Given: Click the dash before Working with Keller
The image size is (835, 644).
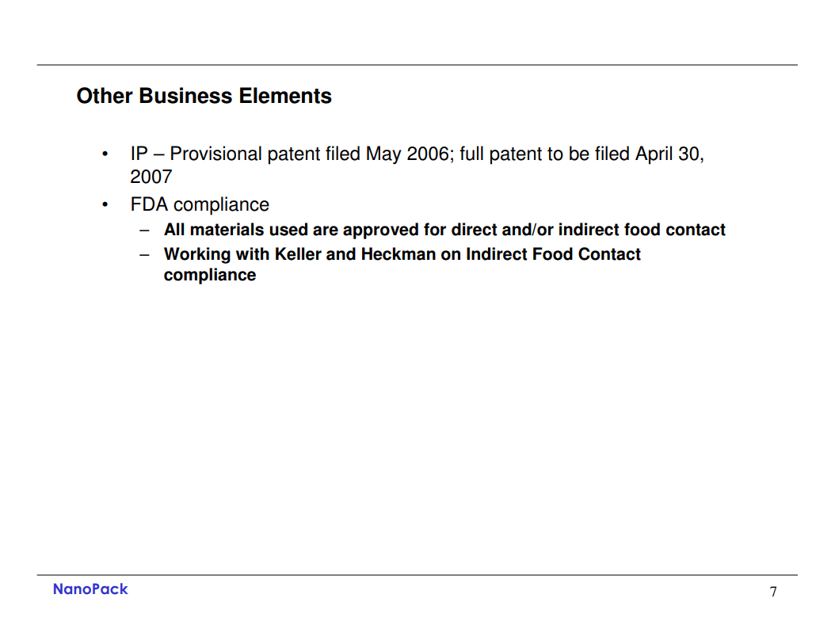Looking at the screenshot, I should (144, 254).
